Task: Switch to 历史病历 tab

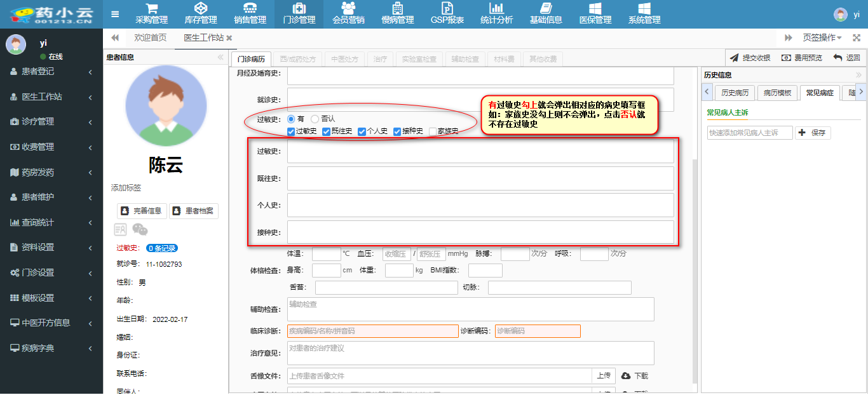Action: pos(735,93)
